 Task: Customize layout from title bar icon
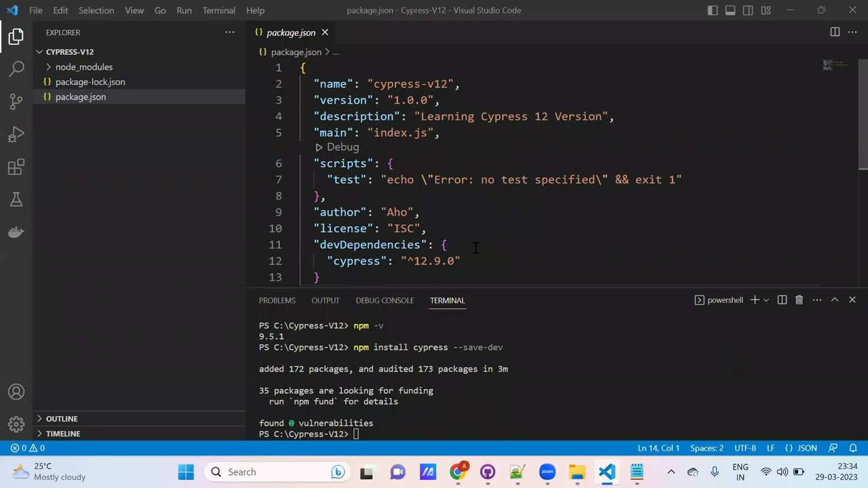[766, 10]
